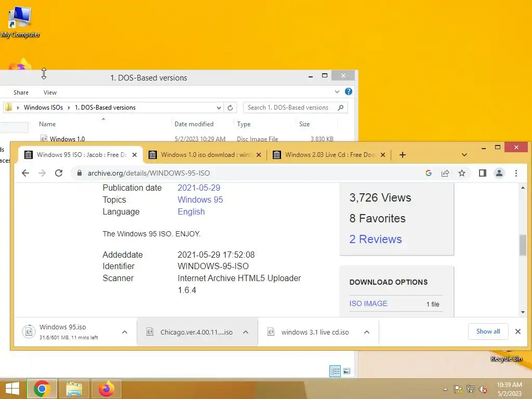Open the View ribbon tab in Explorer
Screen dimensions: 532x399
click(50, 92)
